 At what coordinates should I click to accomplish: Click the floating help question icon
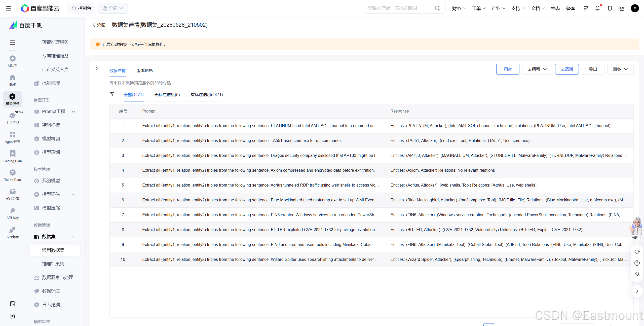637,263
